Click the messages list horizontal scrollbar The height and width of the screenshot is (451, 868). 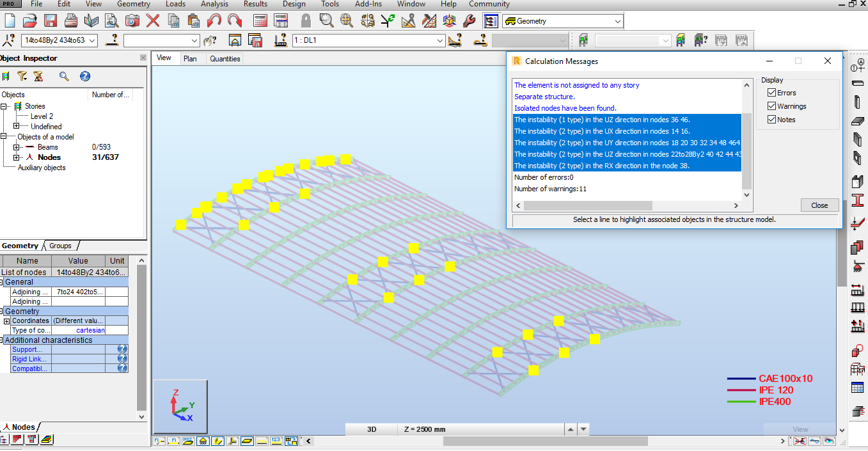pyautogui.click(x=587, y=205)
